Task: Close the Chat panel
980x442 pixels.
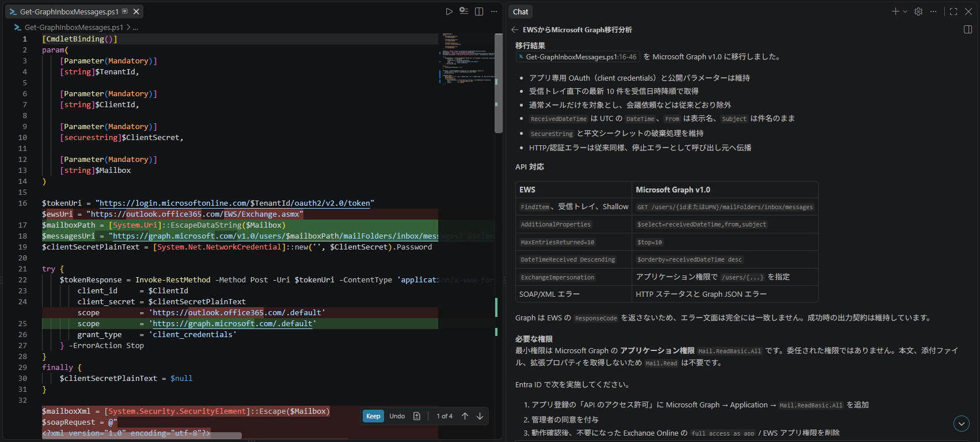Action: 968,12
